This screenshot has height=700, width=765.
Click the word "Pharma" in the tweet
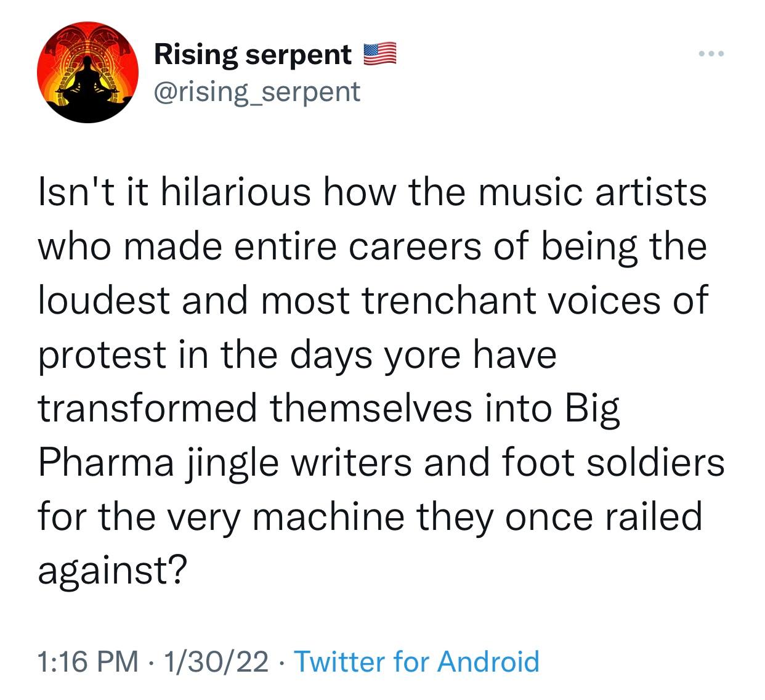click(x=107, y=463)
